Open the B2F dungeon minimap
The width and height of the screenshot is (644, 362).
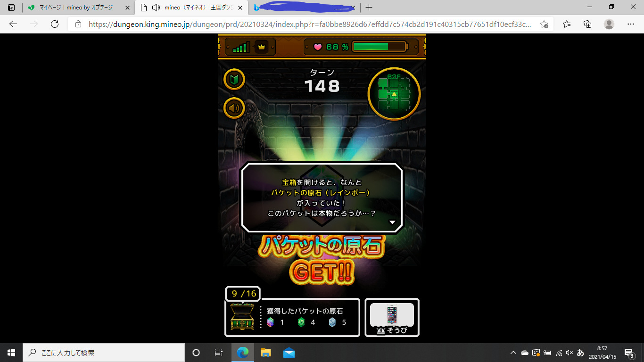pos(394,94)
